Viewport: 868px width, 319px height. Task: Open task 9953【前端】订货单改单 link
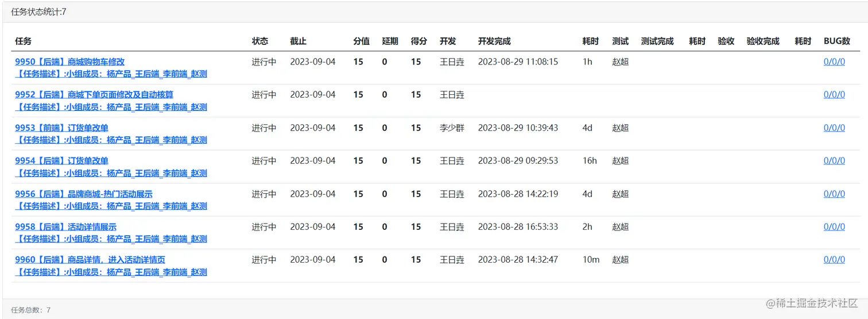click(x=61, y=128)
